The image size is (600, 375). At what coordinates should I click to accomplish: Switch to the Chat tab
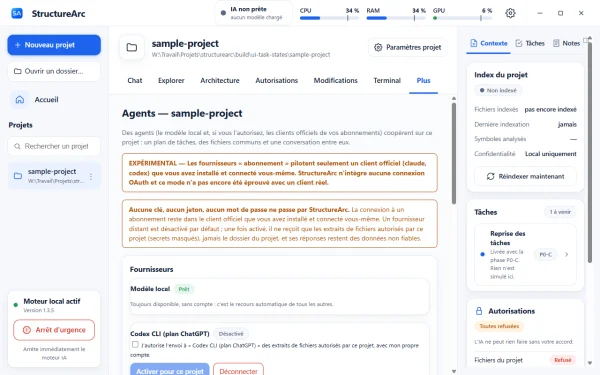pyautogui.click(x=135, y=80)
